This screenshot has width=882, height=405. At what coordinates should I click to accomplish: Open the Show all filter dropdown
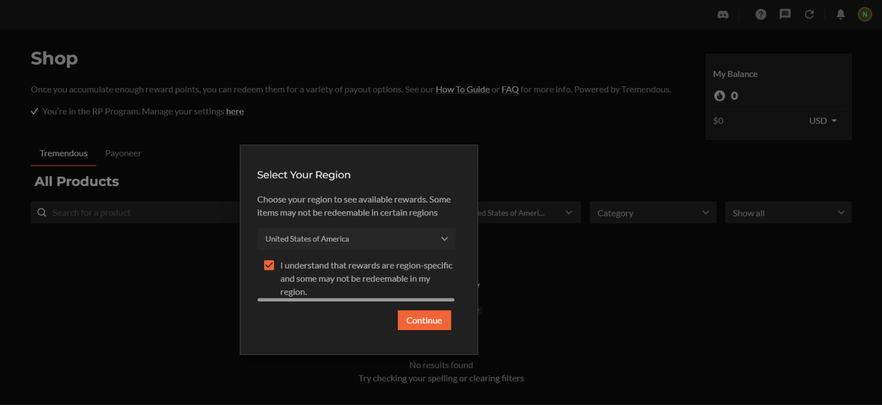pyautogui.click(x=788, y=213)
